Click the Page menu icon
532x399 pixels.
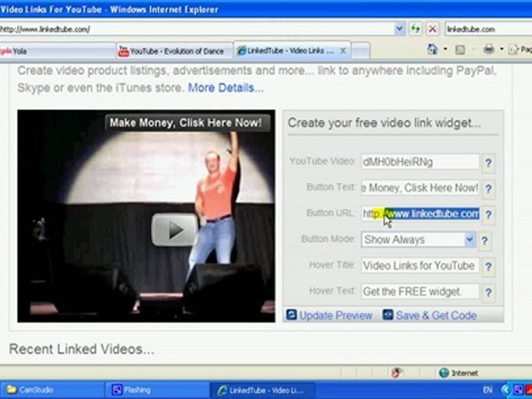point(513,49)
